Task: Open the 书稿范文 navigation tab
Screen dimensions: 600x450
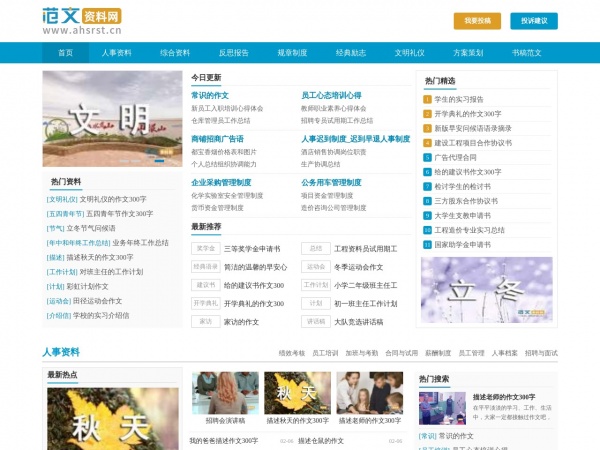Action: pyautogui.click(x=526, y=53)
